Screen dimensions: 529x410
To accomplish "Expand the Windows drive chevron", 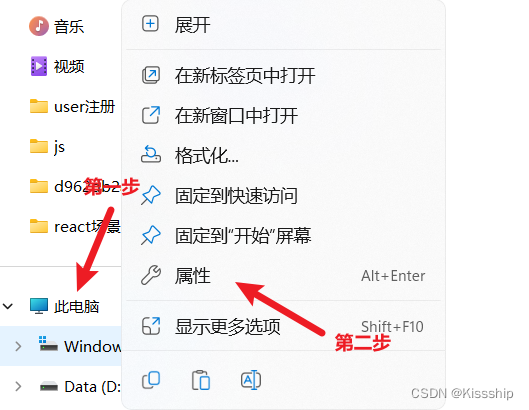I will [x=19, y=346].
